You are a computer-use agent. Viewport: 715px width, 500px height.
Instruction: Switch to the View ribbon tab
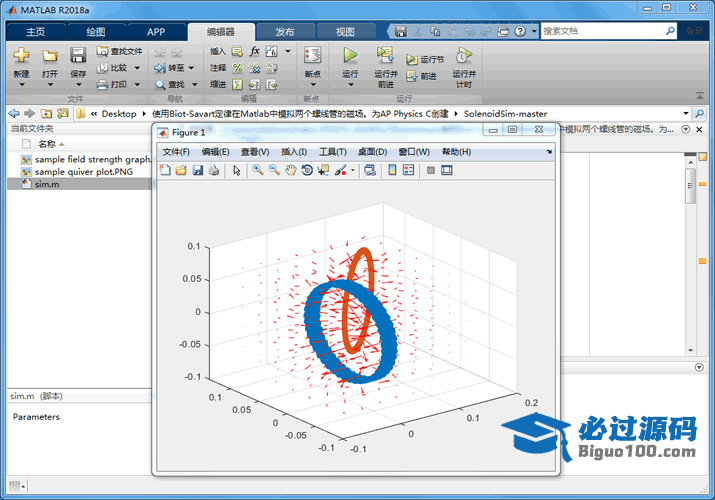pyautogui.click(x=345, y=31)
